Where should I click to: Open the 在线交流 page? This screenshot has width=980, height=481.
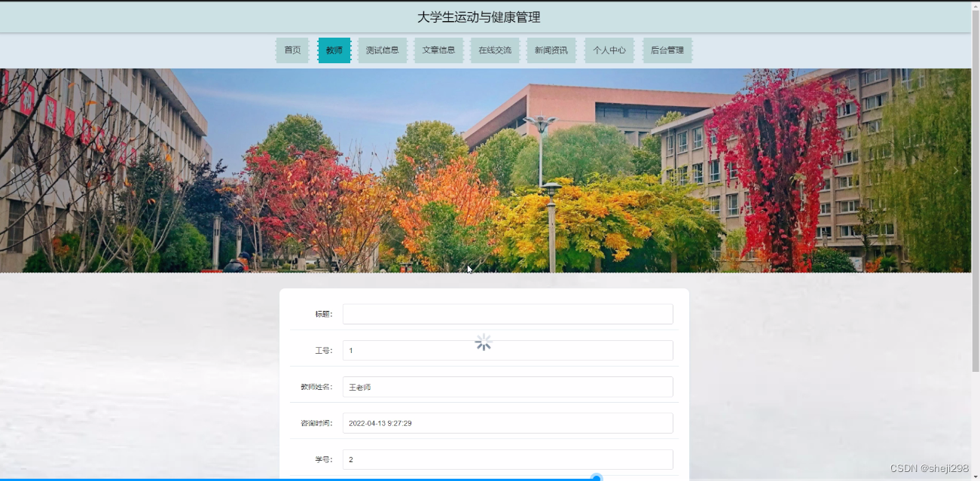click(495, 50)
